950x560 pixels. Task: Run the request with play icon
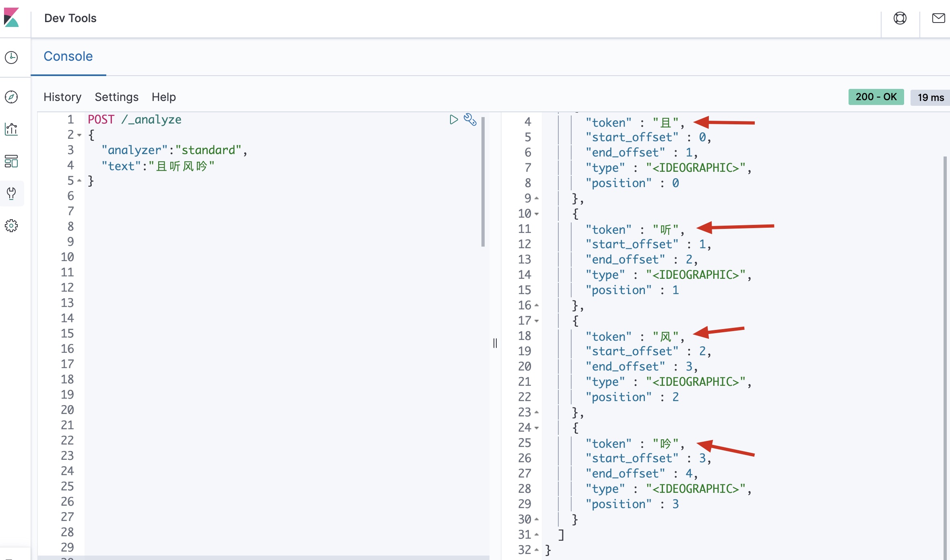coord(454,119)
